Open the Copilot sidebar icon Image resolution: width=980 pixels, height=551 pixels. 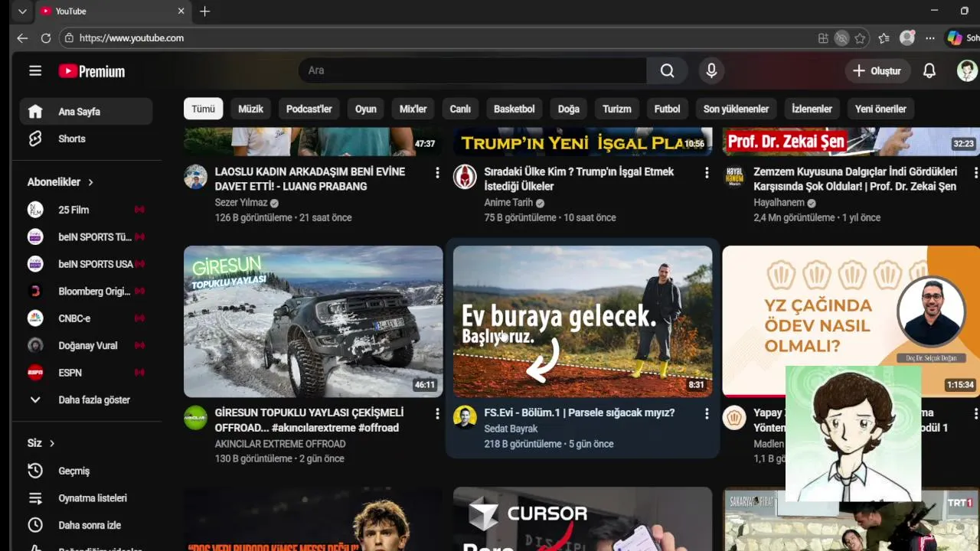[x=954, y=37]
